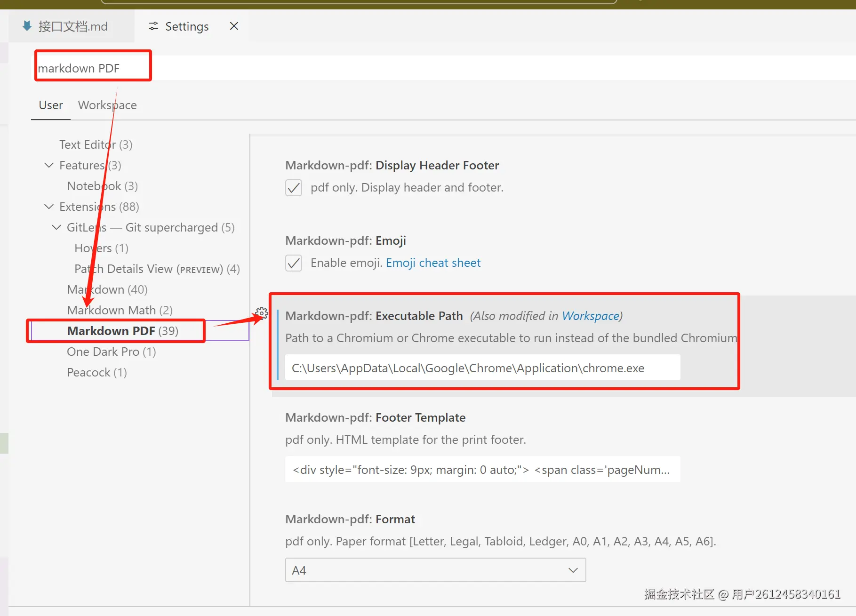Click the settings search box
Viewport: 856px width, 616px height.
click(442, 68)
